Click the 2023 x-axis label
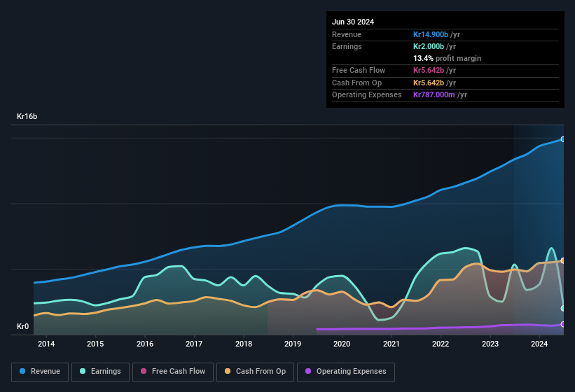This screenshot has width=575, height=392. (490, 344)
